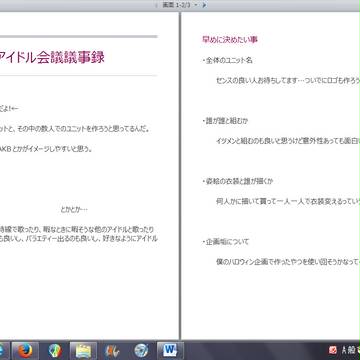Click the heading 早めに決めたい事
Screen dimensions: 360x360
click(230, 39)
